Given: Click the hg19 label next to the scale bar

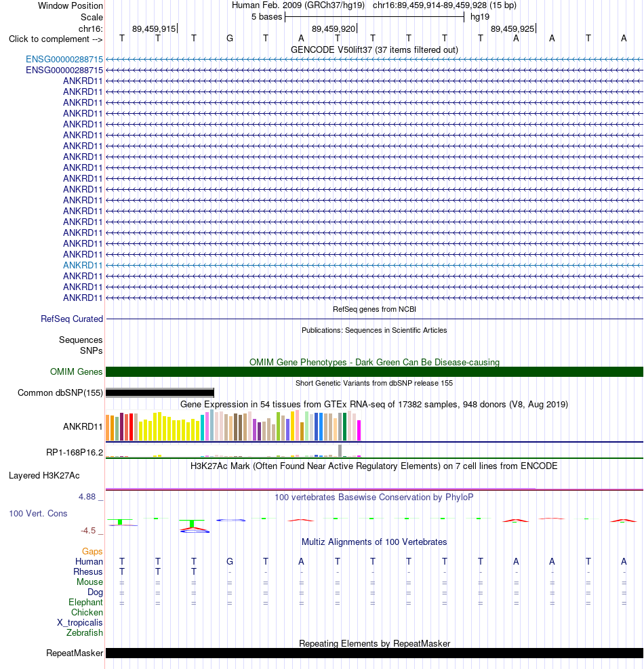Looking at the screenshot, I should (x=480, y=17).
